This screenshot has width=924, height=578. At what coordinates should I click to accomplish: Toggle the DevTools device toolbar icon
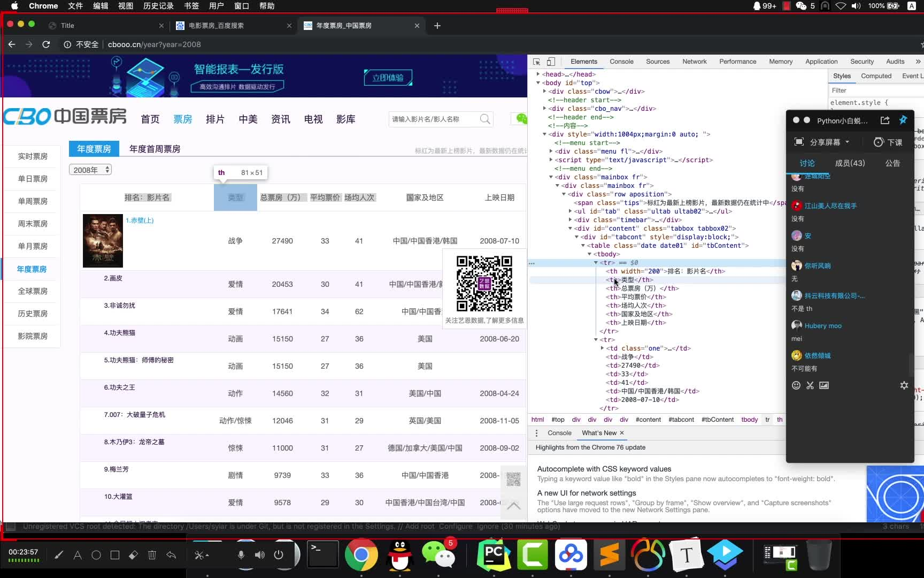(551, 62)
